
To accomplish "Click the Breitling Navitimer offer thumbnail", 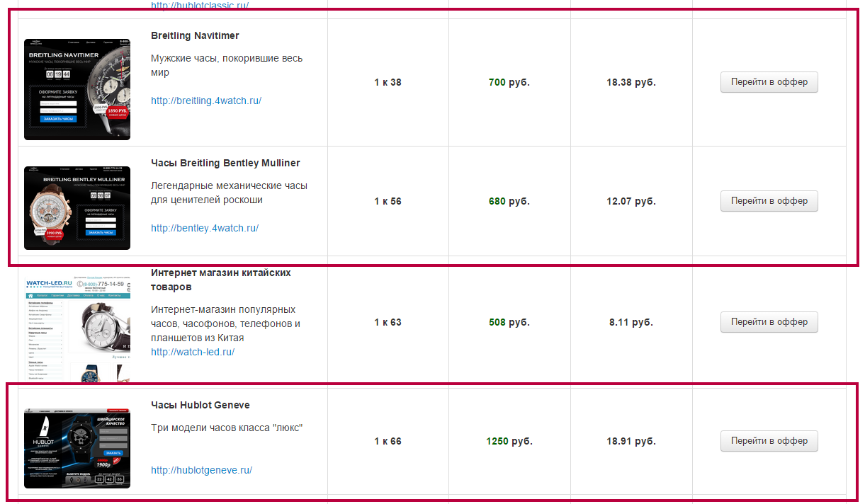I will pyautogui.click(x=77, y=89).
